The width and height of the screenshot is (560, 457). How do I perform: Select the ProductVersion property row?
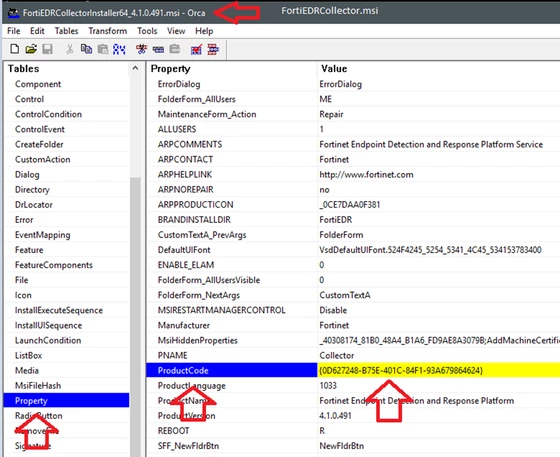[353, 416]
